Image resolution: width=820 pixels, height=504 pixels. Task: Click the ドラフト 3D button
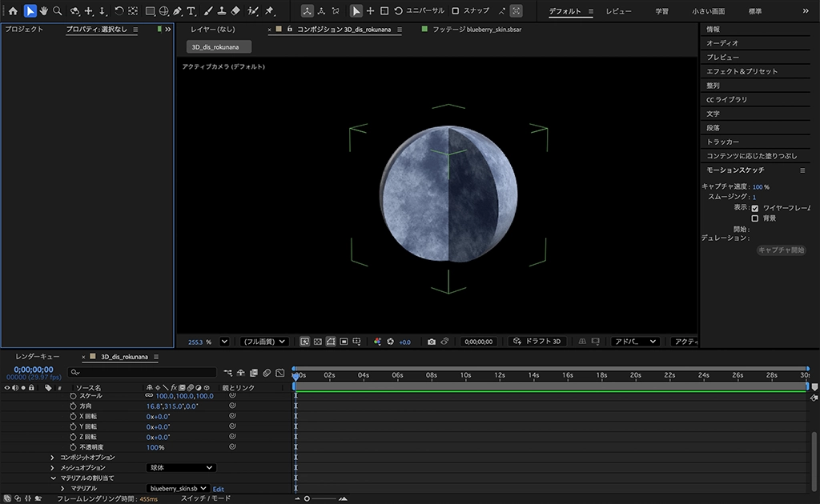(x=538, y=342)
